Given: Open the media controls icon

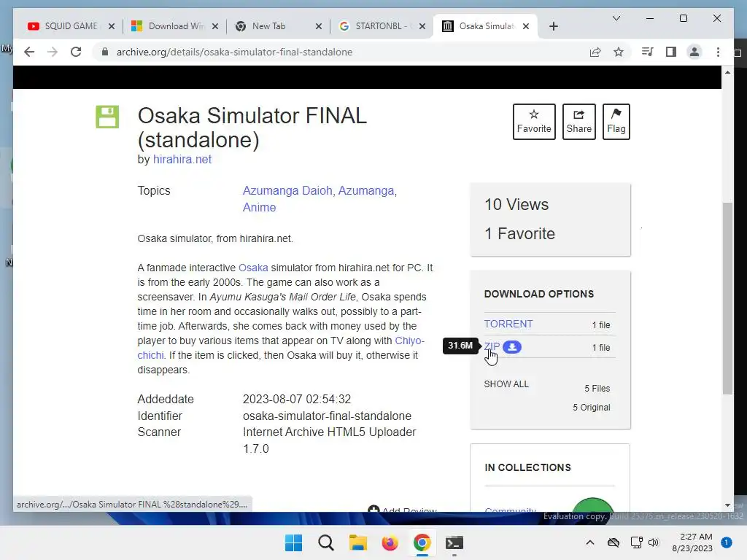Looking at the screenshot, I should point(648,52).
